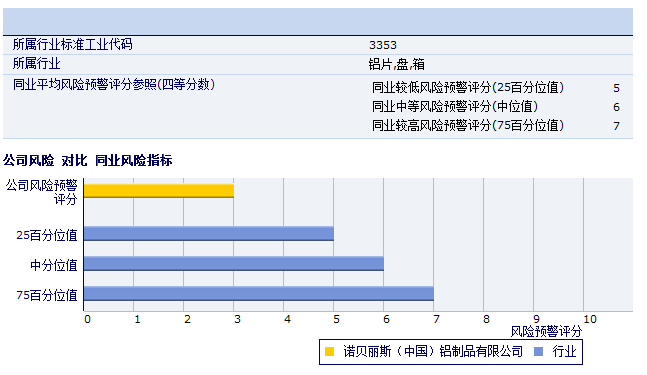This screenshot has width=647, height=375.
Task: Select the 25百分位值 blue bar
Action: click(209, 233)
